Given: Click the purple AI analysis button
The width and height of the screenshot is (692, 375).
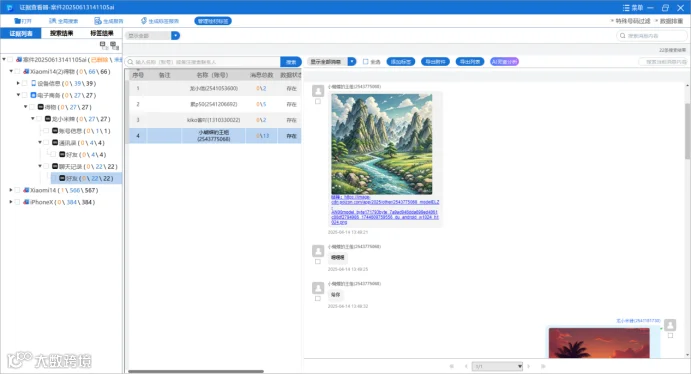Looking at the screenshot, I should [504, 62].
